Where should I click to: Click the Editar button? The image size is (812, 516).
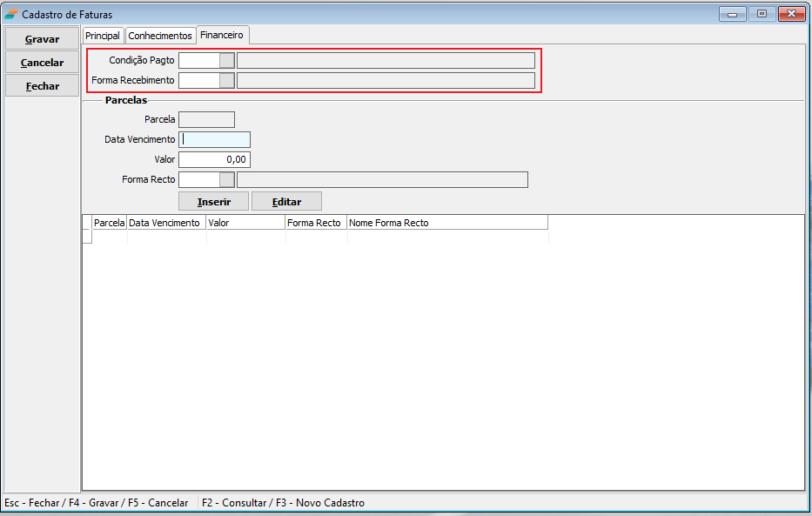point(286,201)
